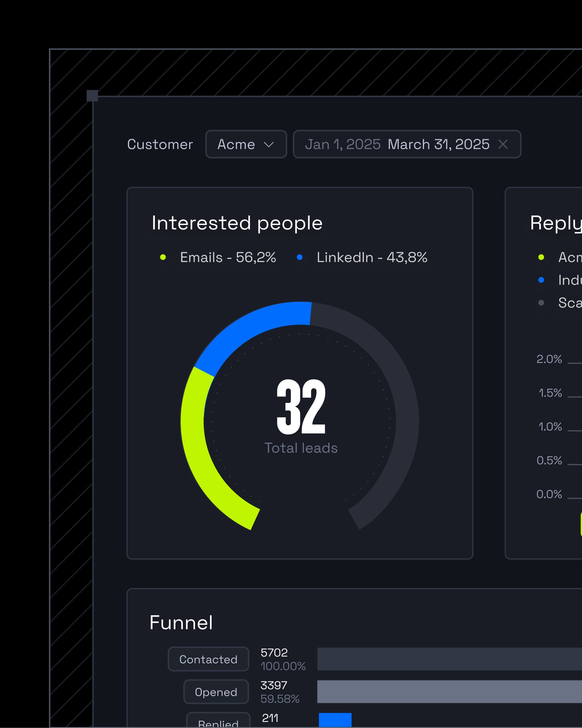This screenshot has width=582, height=728.
Task: Select the March 31, 2025 end date
Action: [x=438, y=144]
